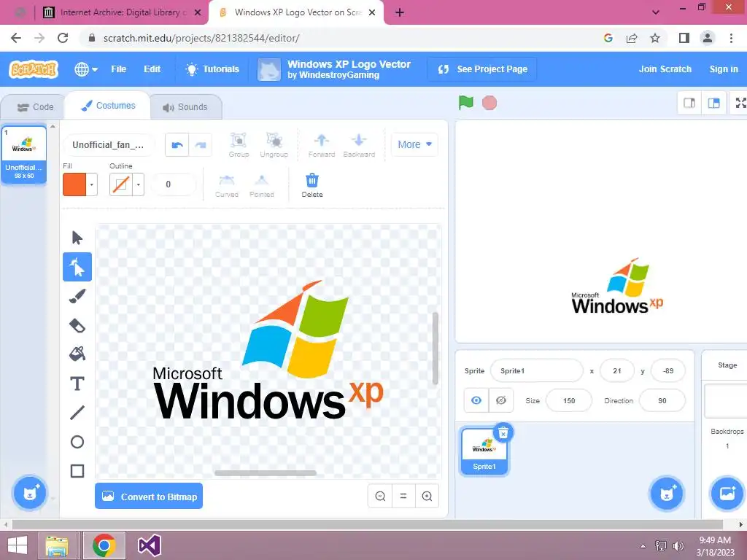Select the Brush tool
The height and width of the screenshot is (560, 747).
77,296
